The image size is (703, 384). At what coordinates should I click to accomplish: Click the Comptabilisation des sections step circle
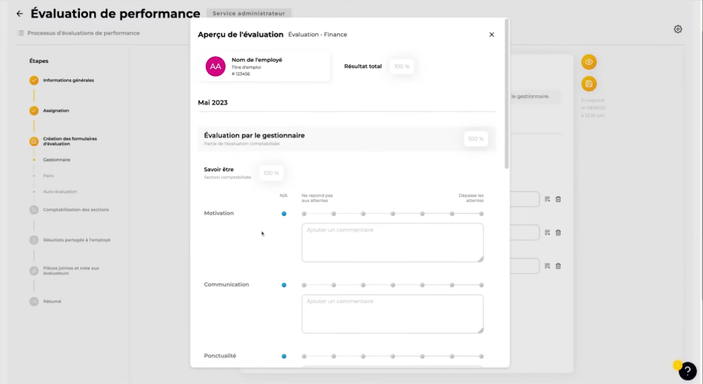(34, 209)
